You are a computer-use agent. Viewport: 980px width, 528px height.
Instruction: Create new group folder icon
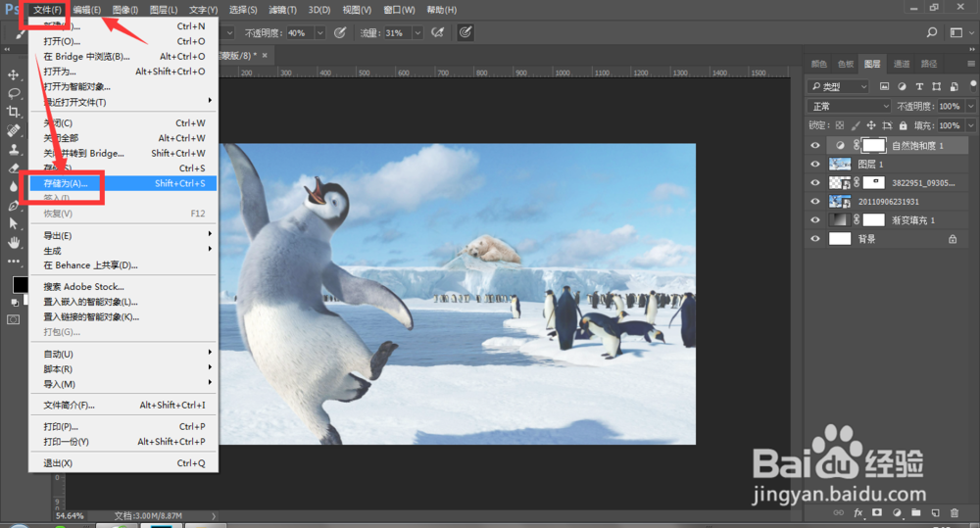click(915, 512)
